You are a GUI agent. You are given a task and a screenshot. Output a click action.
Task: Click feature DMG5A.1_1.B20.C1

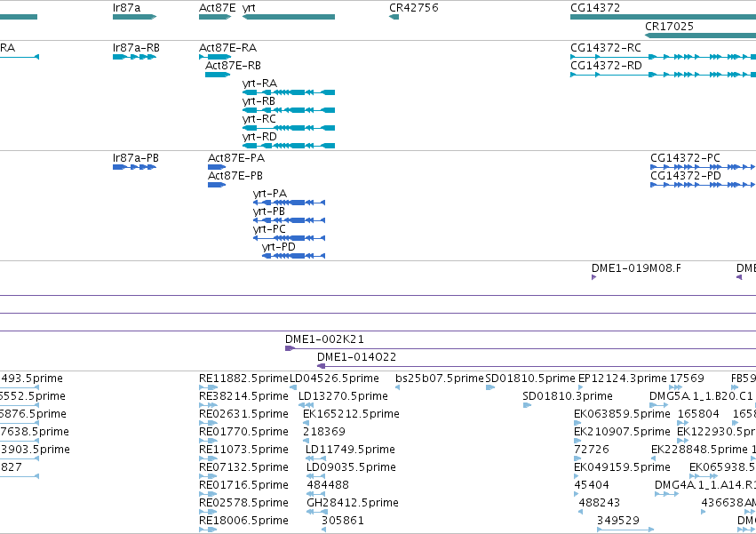pyautogui.click(x=658, y=405)
